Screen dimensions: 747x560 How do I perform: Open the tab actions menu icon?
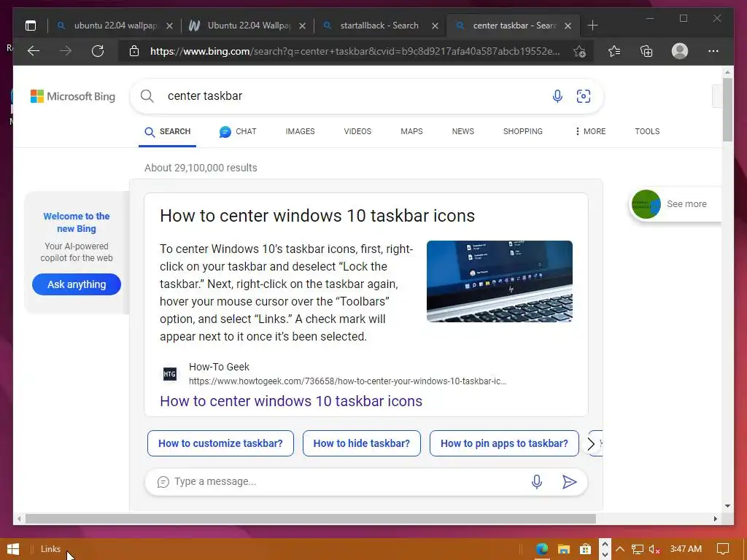pos(31,26)
